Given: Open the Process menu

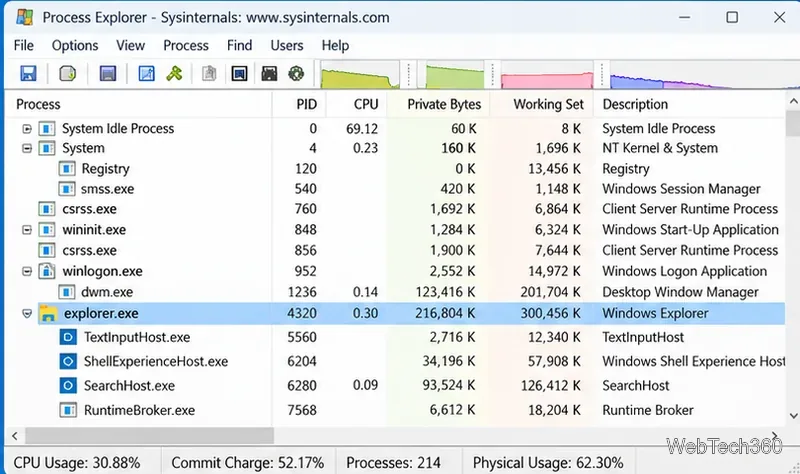Looking at the screenshot, I should click(x=186, y=45).
